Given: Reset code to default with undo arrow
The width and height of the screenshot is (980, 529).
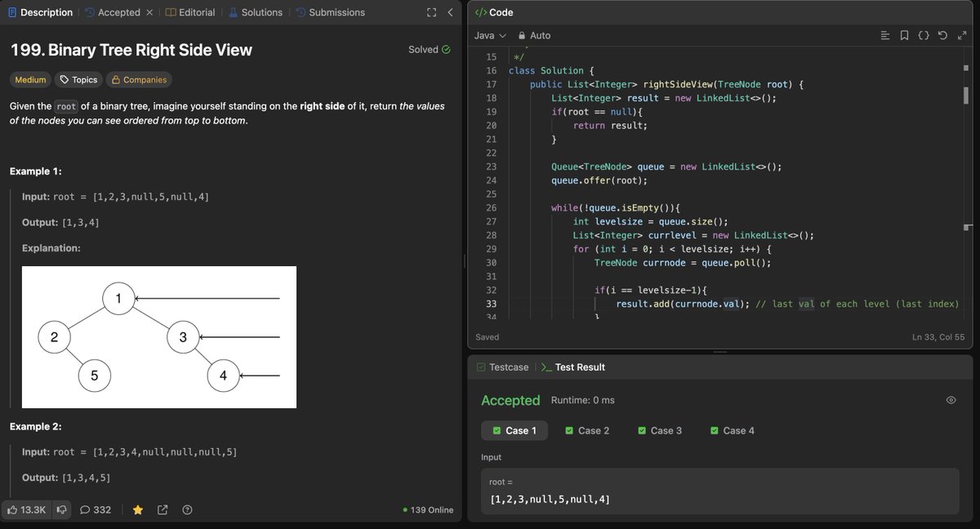Looking at the screenshot, I should (x=942, y=35).
